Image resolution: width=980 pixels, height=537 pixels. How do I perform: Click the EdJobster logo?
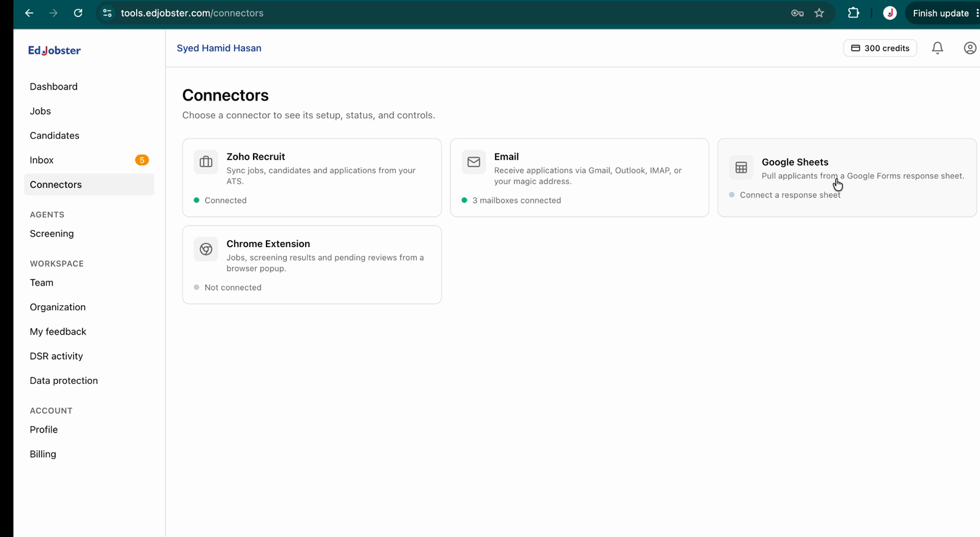tap(55, 50)
